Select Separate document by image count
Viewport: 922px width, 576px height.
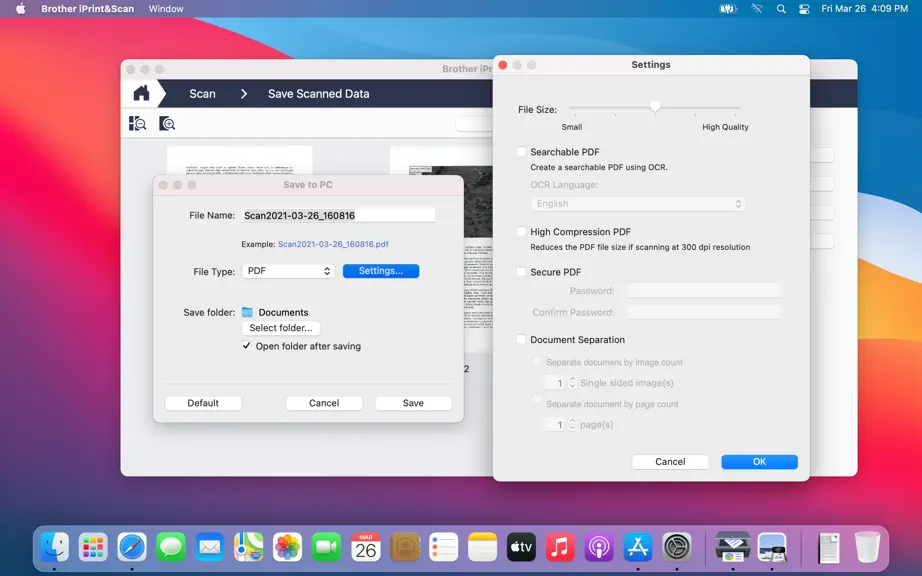pyautogui.click(x=536, y=361)
